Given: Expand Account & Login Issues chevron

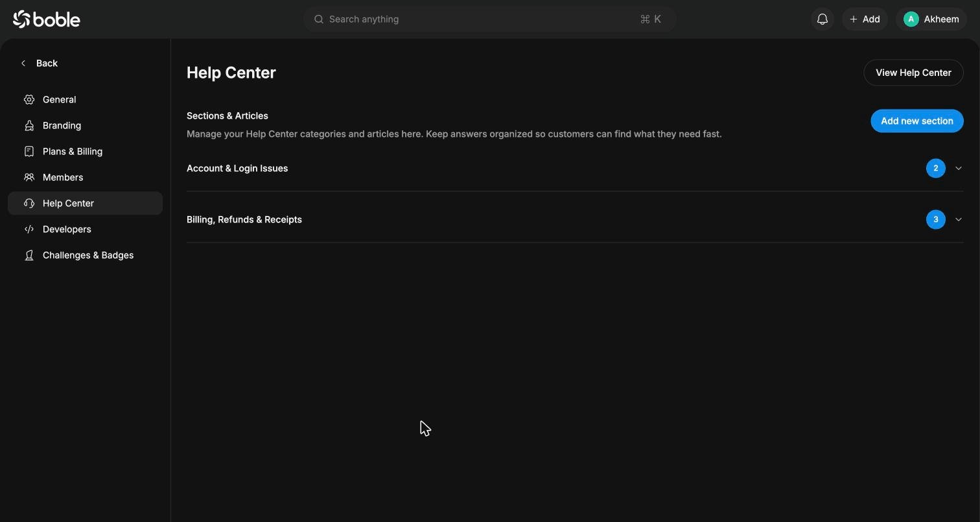Looking at the screenshot, I should click(x=959, y=169).
